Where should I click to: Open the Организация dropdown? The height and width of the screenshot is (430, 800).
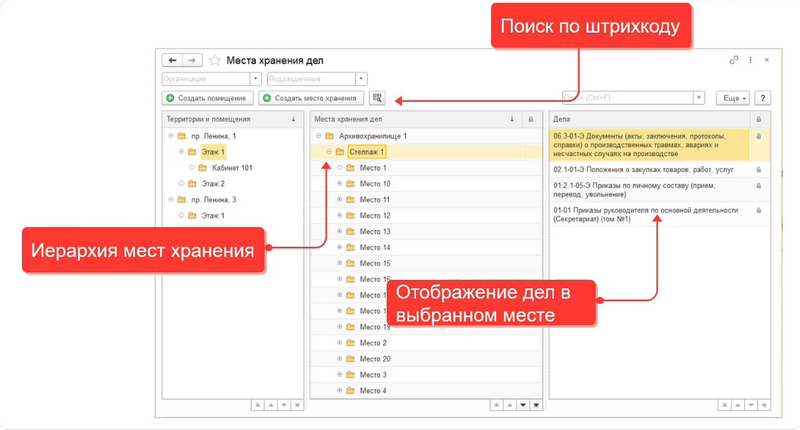point(256,78)
